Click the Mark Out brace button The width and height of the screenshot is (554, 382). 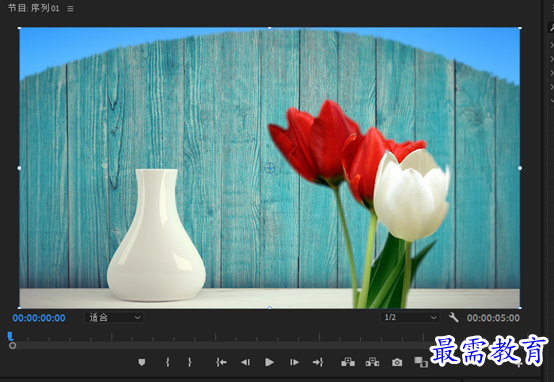coord(190,362)
